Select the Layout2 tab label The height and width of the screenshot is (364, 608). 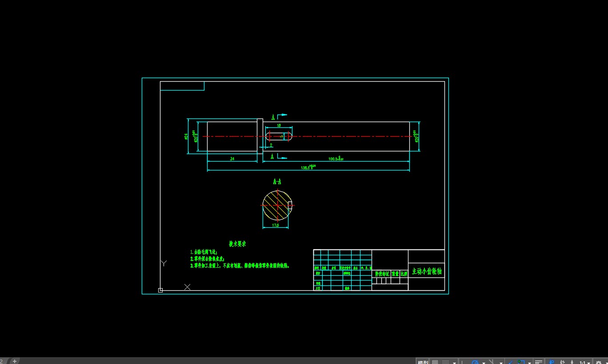[2, 360]
